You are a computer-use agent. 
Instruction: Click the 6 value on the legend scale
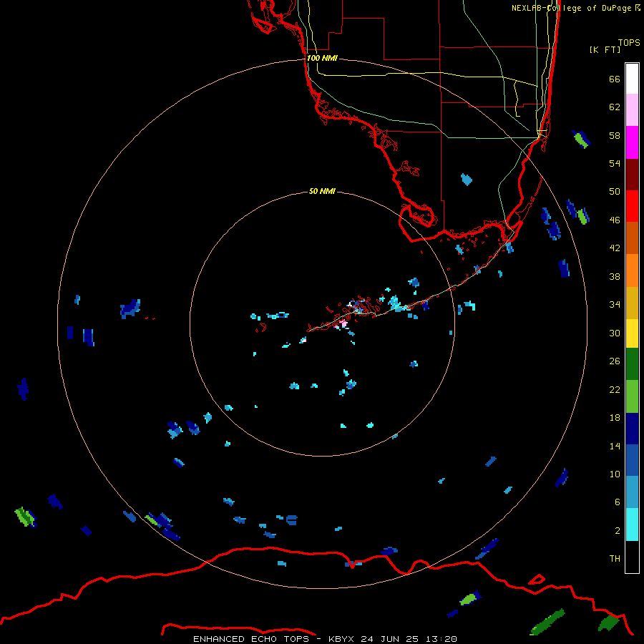tap(617, 502)
